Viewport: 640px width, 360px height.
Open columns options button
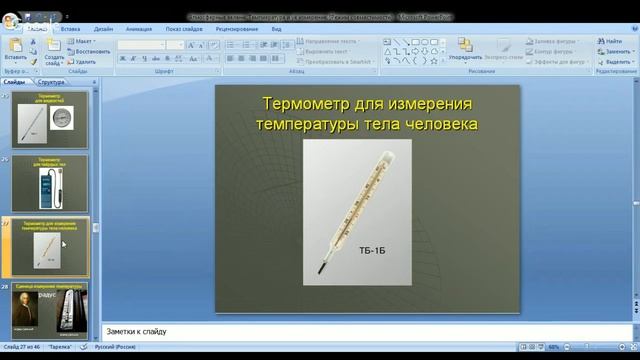click(x=277, y=59)
